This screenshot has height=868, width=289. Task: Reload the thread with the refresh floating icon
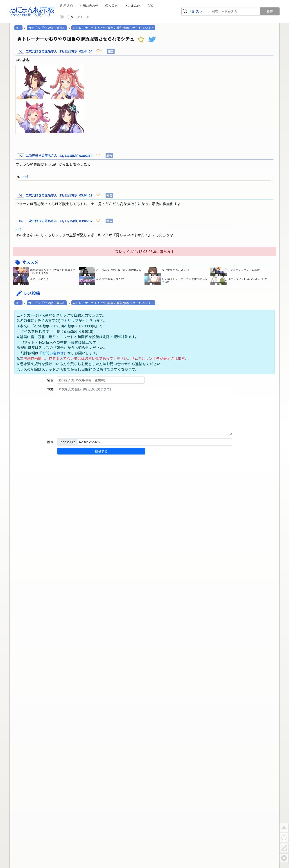click(284, 837)
